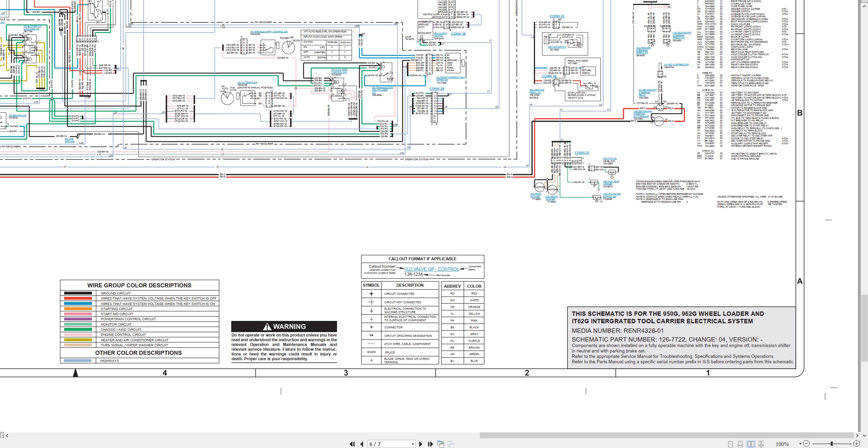Click the (14) PRIMARY STEERING PRESS SW link

pos(643,50)
